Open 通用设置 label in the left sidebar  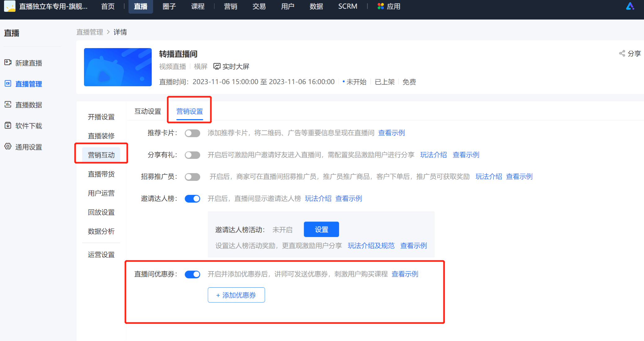[x=29, y=147]
